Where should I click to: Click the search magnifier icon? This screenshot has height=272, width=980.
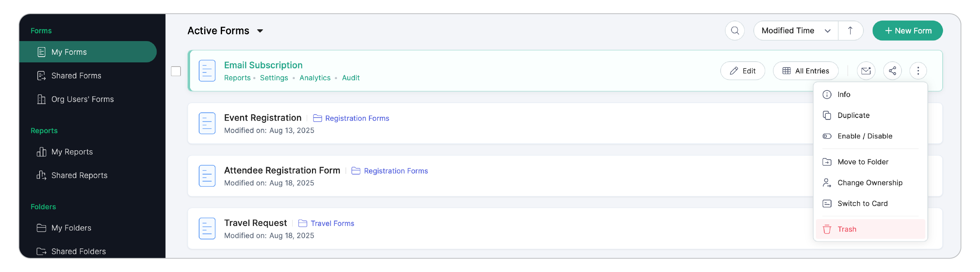735,31
